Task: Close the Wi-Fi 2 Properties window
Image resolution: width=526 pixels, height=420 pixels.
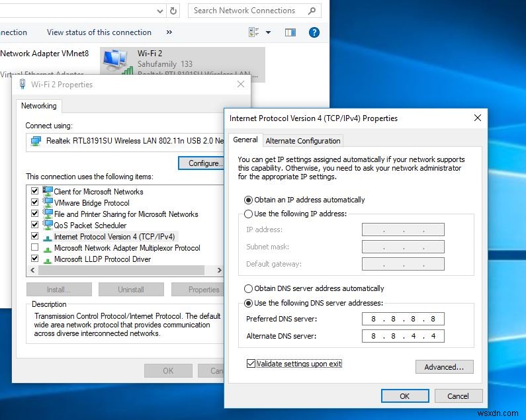Action: coord(241,84)
